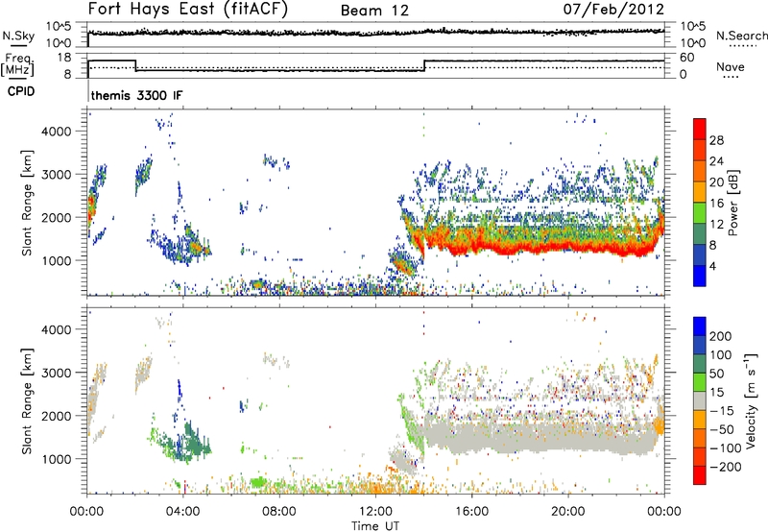Click the '-200' label on velocity colorbar

pyautogui.click(x=726, y=467)
